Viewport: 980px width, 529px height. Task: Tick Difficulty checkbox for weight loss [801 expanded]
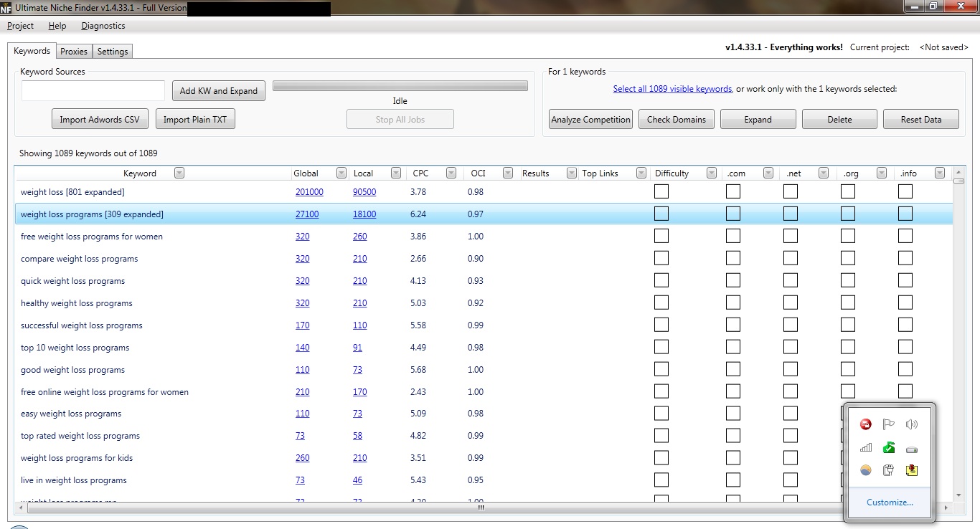(x=661, y=191)
